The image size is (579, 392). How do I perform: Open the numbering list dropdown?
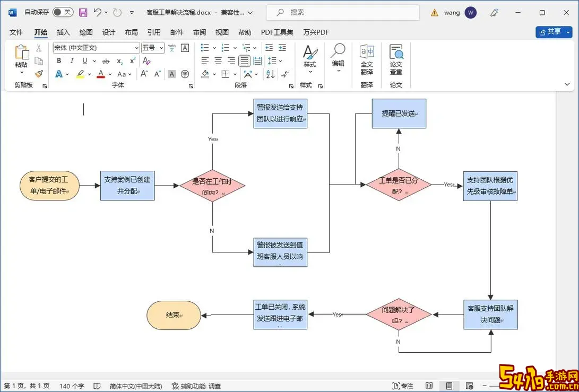[235, 48]
